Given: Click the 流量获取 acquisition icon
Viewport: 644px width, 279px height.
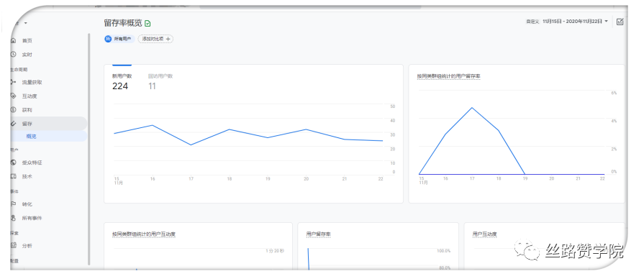Looking at the screenshot, I should point(14,82).
